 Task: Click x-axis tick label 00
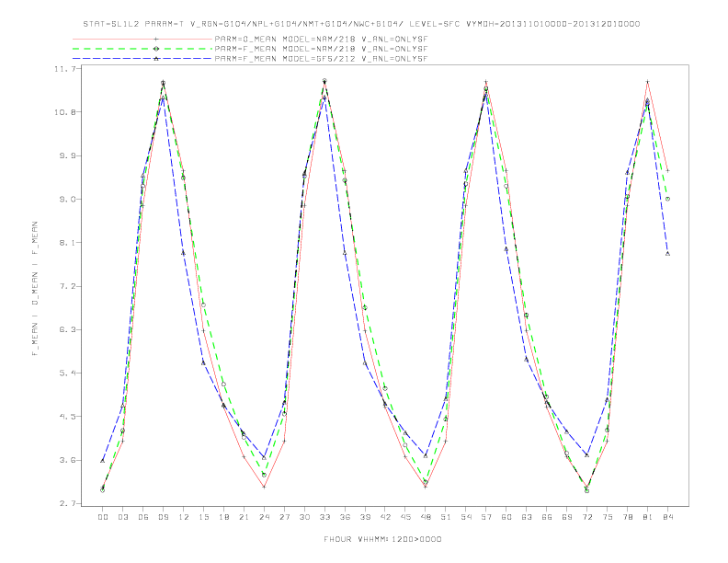(x=103, y=517)
